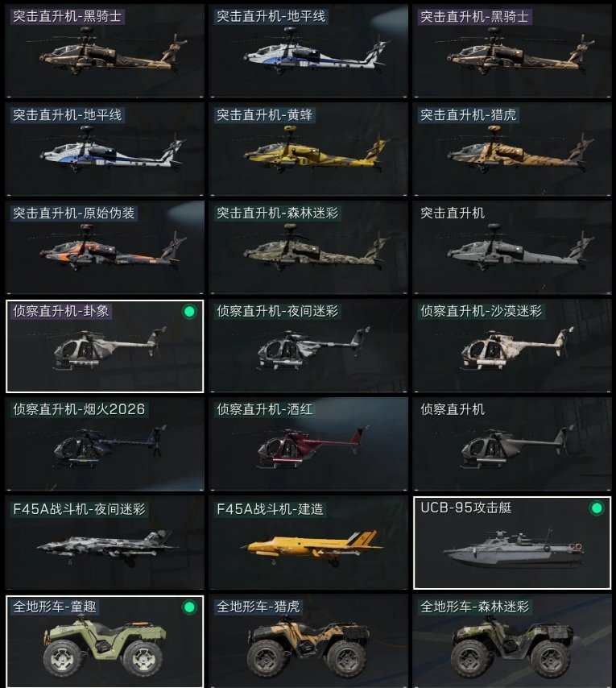Screen dimensions: 616x688
Task: Select the default 突击直升机 grey skin
Action: [x=512, y=247]
